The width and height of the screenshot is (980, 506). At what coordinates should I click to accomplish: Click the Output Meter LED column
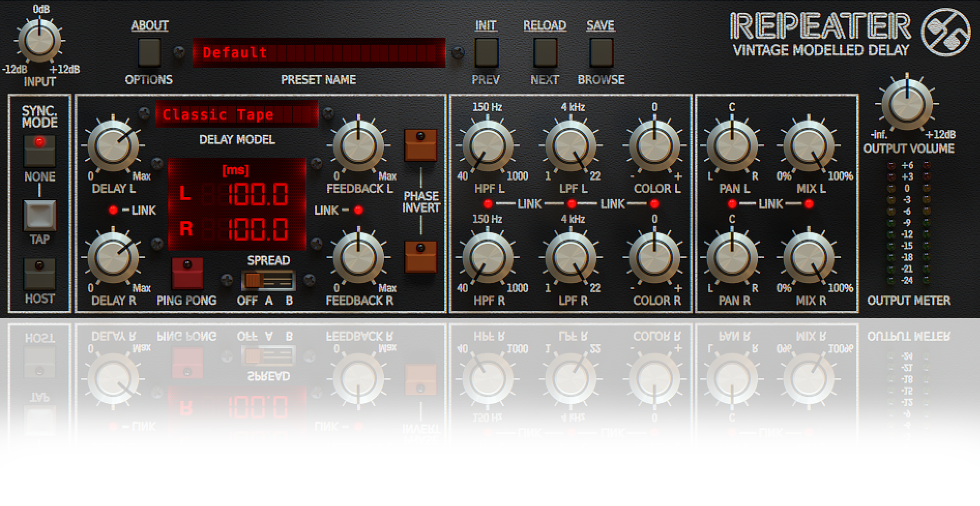pos(909,223)
